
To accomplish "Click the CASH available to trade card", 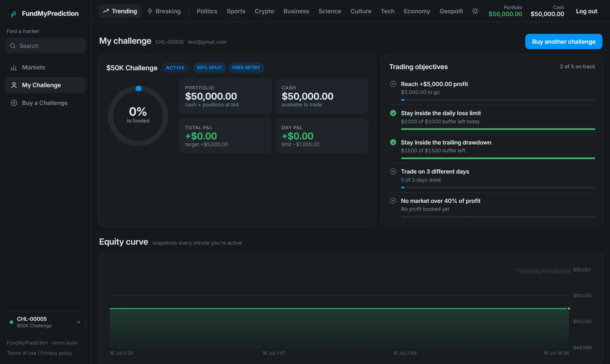I will point(322,96).
